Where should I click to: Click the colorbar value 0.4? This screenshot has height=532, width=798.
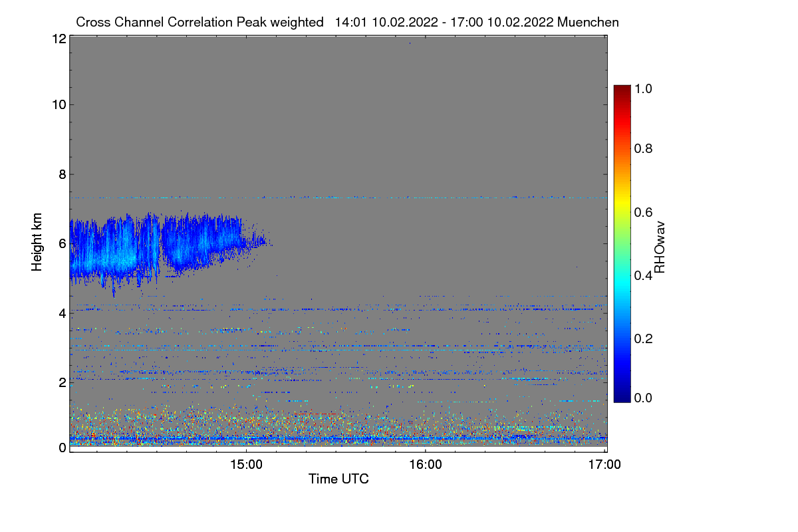coord(644,275)
